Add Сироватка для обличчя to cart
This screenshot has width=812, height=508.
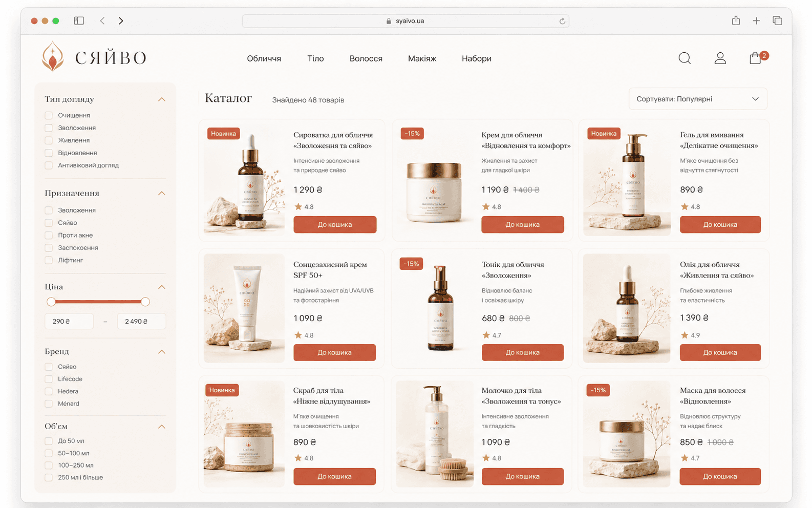point(335,224)
